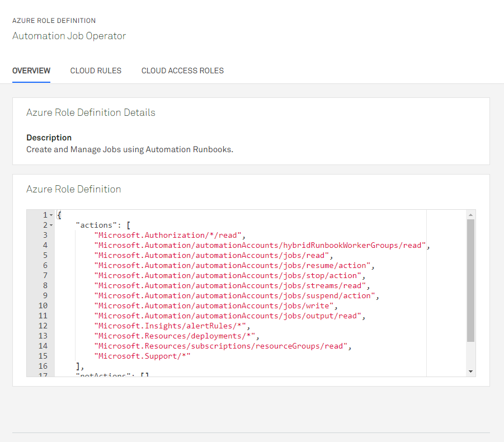Click line number 10 in the gutter
This screenshot has height=442, width=504.
[x=43, y=305]
